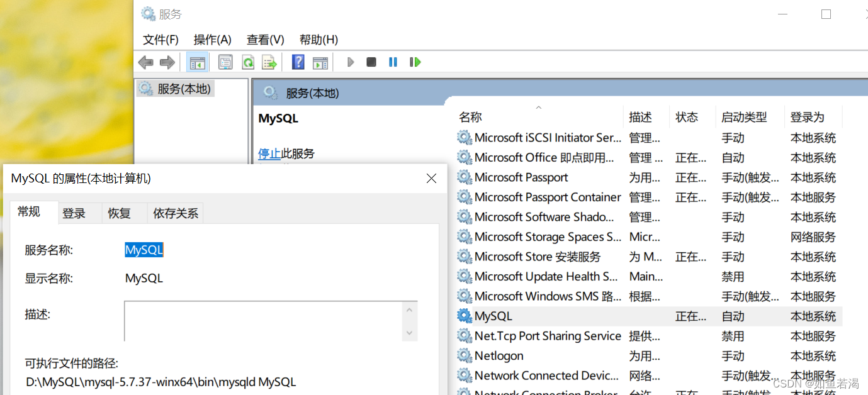The width and height of the screenshot is (868, 395).
Task: Click inside the 描述 text box
Action: [x=264, y=321]
